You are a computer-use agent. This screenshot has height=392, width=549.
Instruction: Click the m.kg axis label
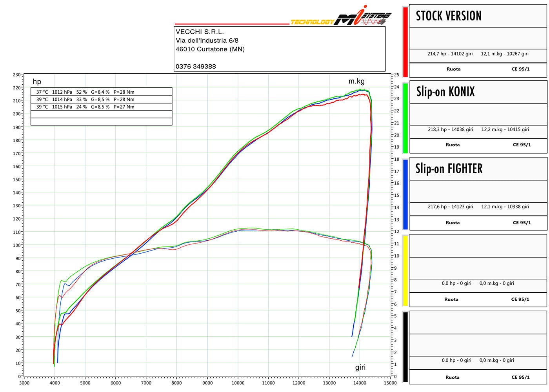click(356, 81)
